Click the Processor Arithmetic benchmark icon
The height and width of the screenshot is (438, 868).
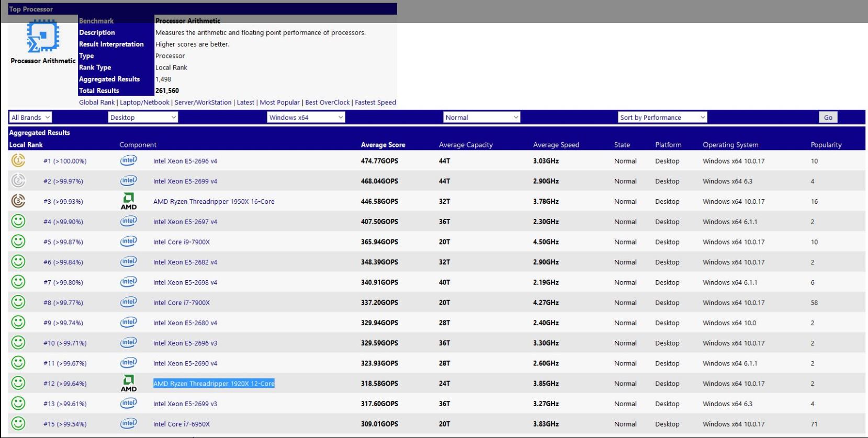pyautogui.click(x=43, y=36)
